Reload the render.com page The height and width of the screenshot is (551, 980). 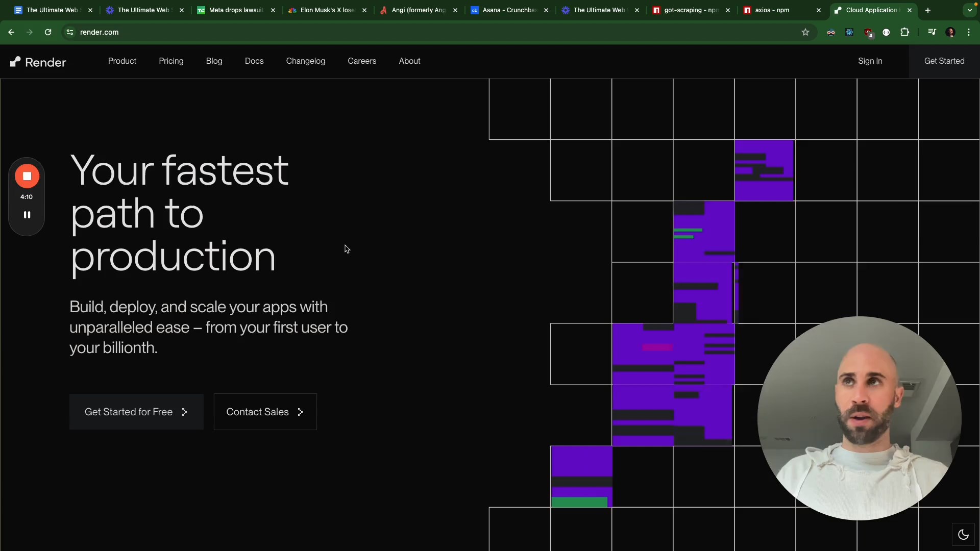(48, 32)
